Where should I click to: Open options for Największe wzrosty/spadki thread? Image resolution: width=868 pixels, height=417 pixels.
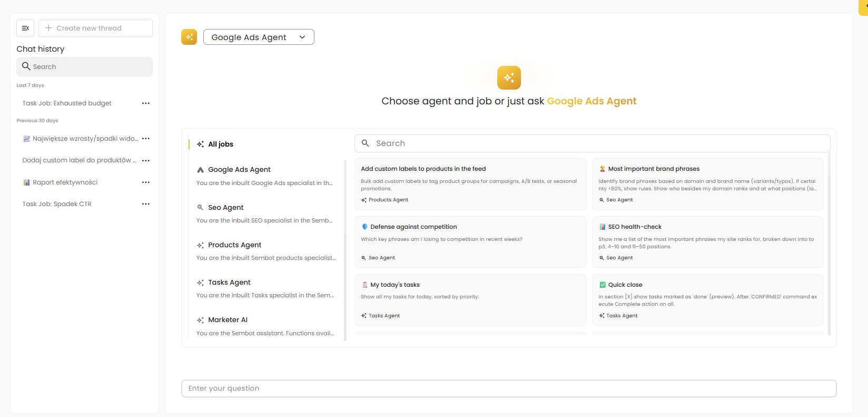146,139
